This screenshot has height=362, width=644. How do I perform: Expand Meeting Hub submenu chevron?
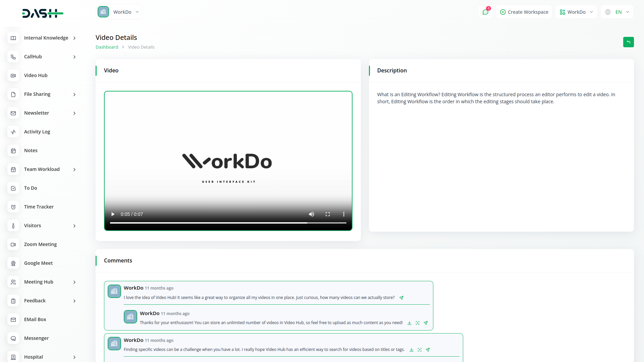(x=74, y=282)
